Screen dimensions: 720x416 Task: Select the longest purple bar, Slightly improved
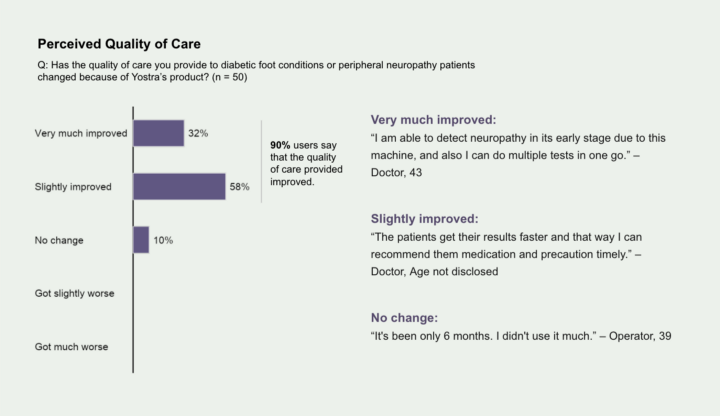click(x=180, y=187)
